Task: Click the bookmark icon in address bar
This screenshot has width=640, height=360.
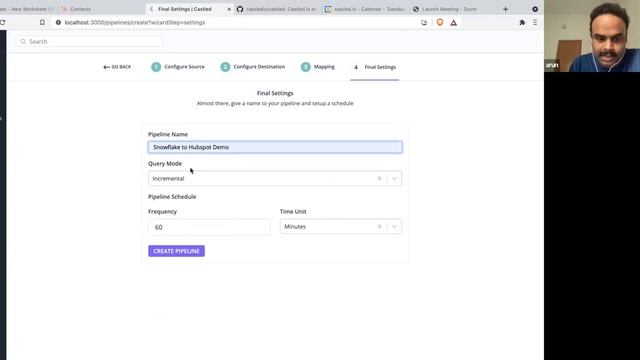Action: click(42, 22)
